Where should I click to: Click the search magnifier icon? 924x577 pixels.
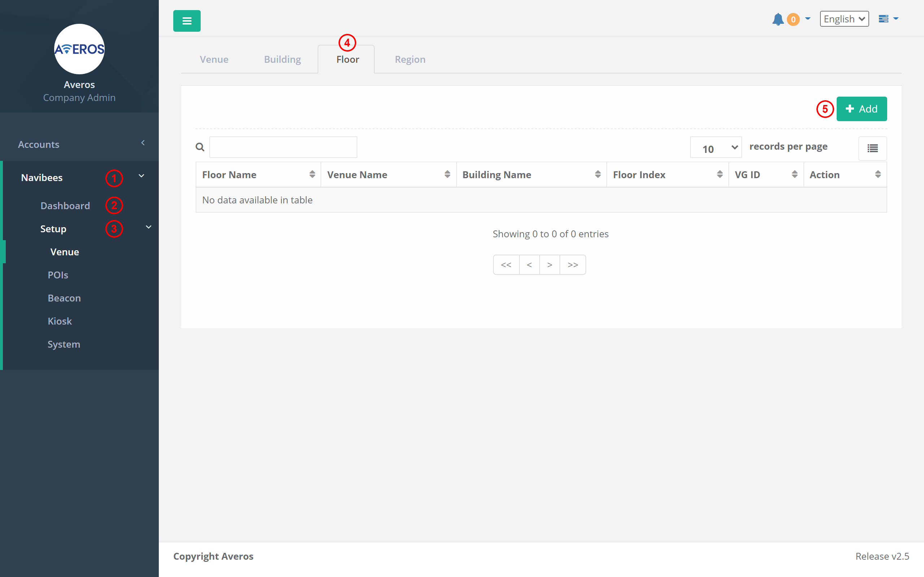pos(200,147)
